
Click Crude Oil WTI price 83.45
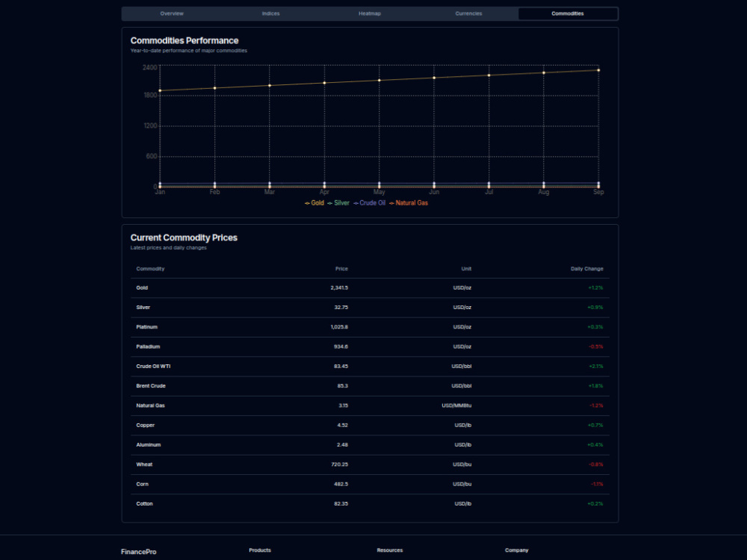pyautogui.click(x=341, y=367)
